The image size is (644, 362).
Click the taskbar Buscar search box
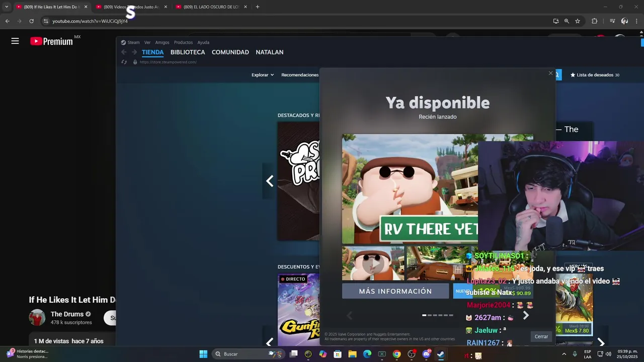click(249, 354)
